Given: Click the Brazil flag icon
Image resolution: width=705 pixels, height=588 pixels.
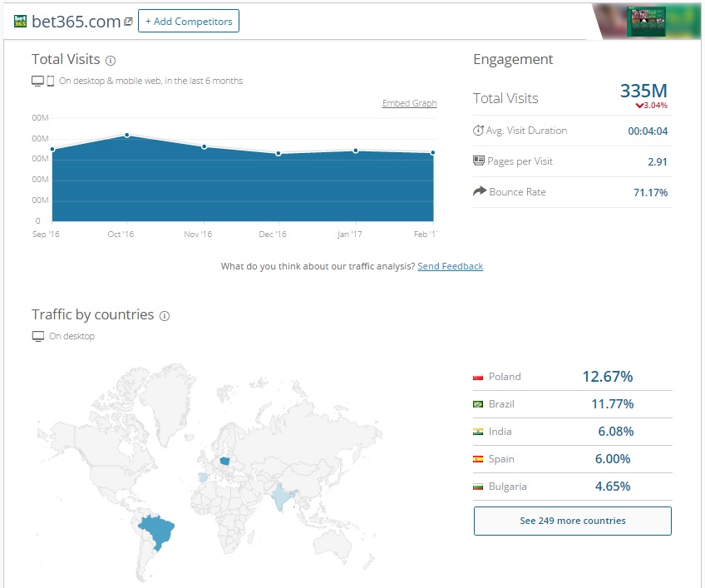Looking at the screenshot, I should pyautogui.click(x=478, y=404).
